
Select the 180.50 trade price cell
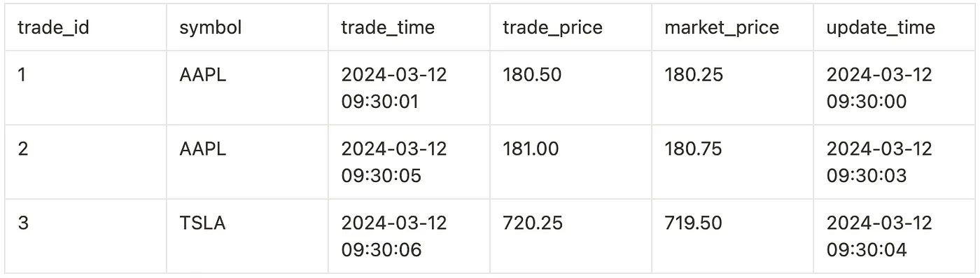pos(570,88)
